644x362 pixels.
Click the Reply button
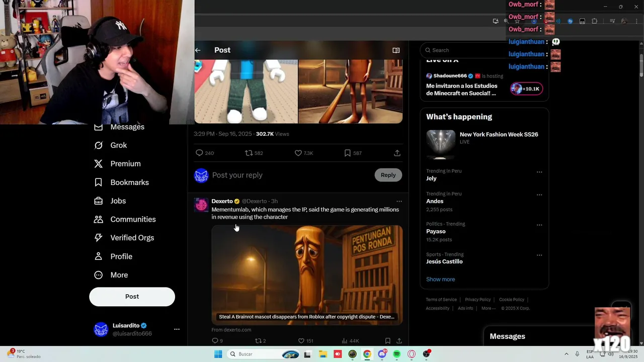[x=388, y=175]
